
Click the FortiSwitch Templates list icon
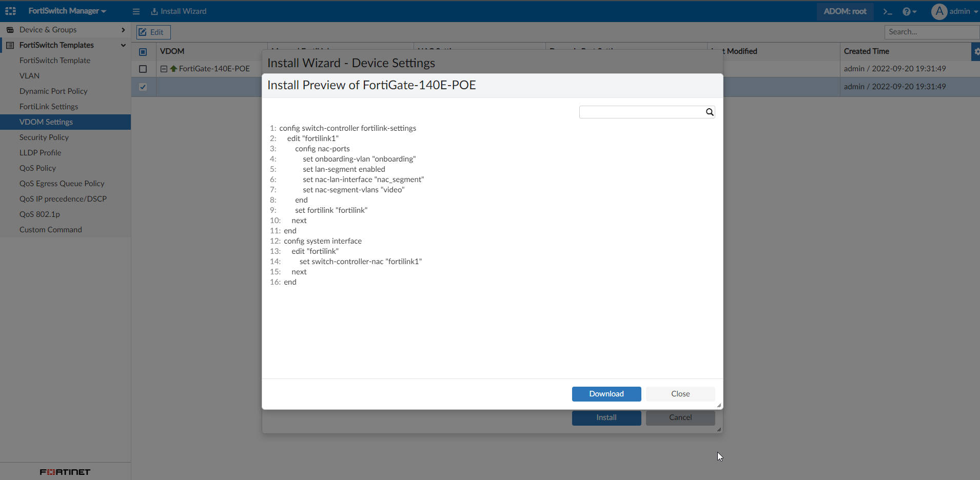click(x=10, y=45)
